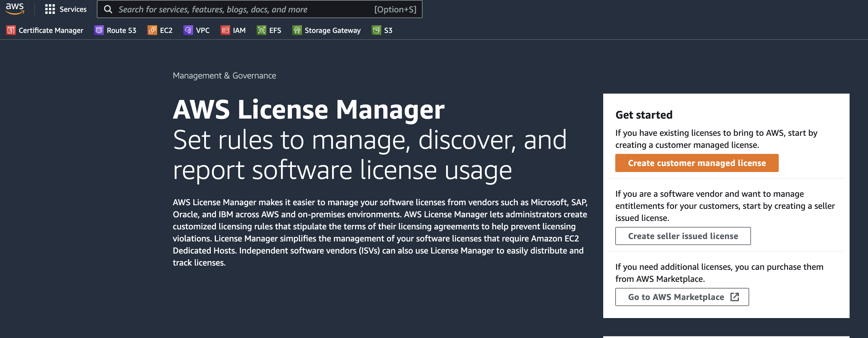Open VPC from favorites bar
868x338 pixels.
[202, 30]
